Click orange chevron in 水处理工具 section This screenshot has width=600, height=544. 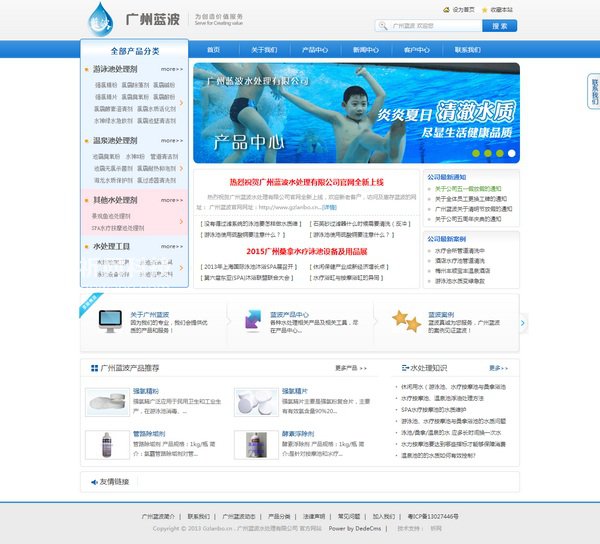tap(181, 268)
